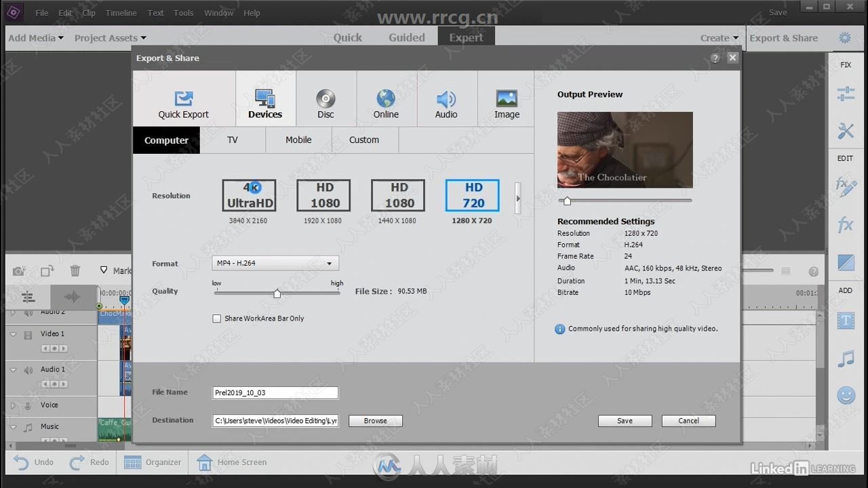868x488 pixels.
Task: Mute the Audio 2 track speaker
Action: (28, 312)
